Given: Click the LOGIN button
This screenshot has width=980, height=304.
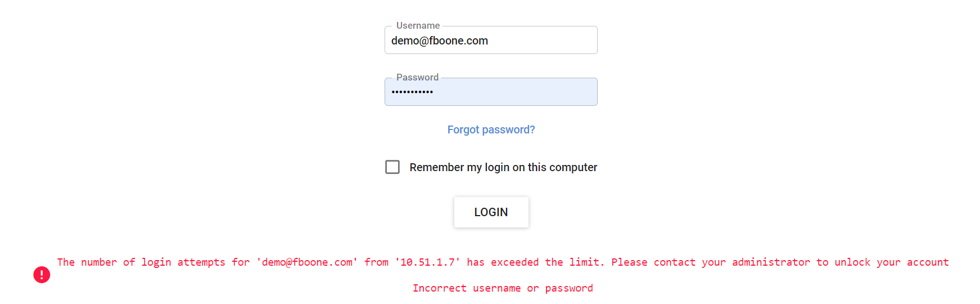Looking at the screenshot, I should pyautogui.click(x=491, y=212).
